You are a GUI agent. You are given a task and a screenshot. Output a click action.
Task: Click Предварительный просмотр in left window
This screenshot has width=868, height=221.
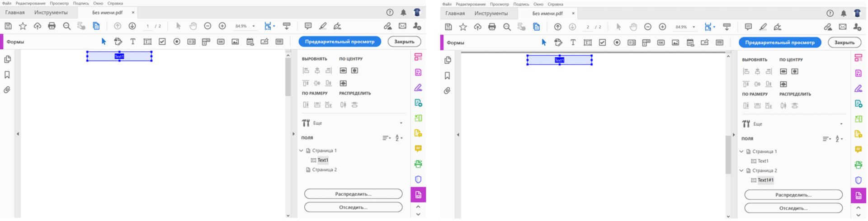[x=340, y=42]
